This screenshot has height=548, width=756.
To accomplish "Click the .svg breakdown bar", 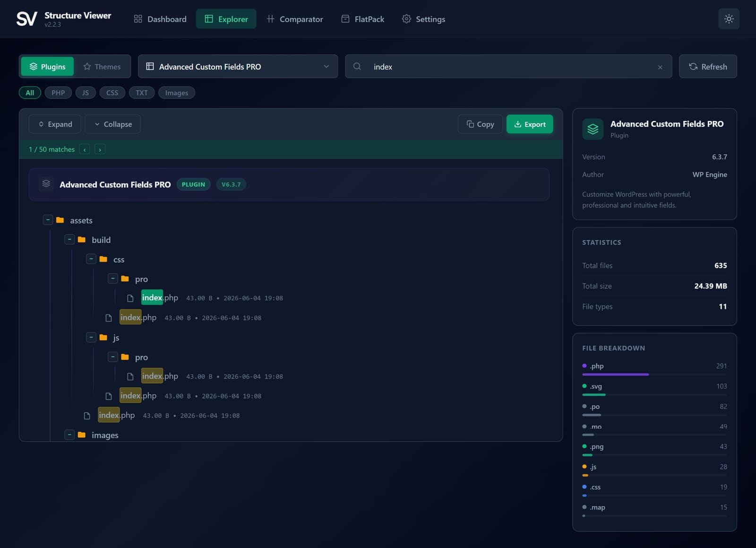I will [x=654, y=395].
